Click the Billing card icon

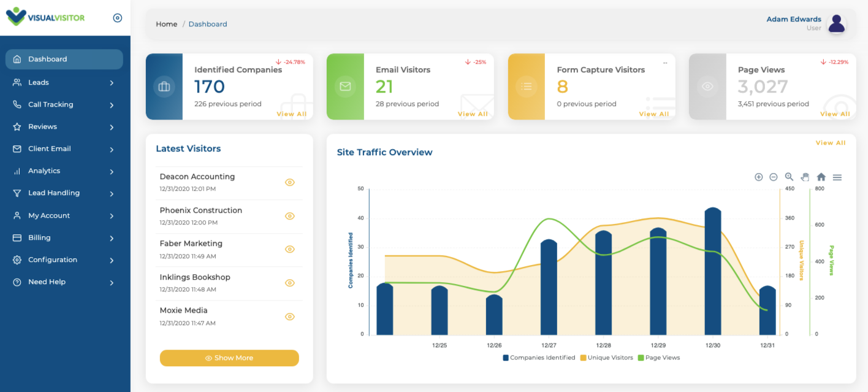pyautogui.click(x=17, y=238)
